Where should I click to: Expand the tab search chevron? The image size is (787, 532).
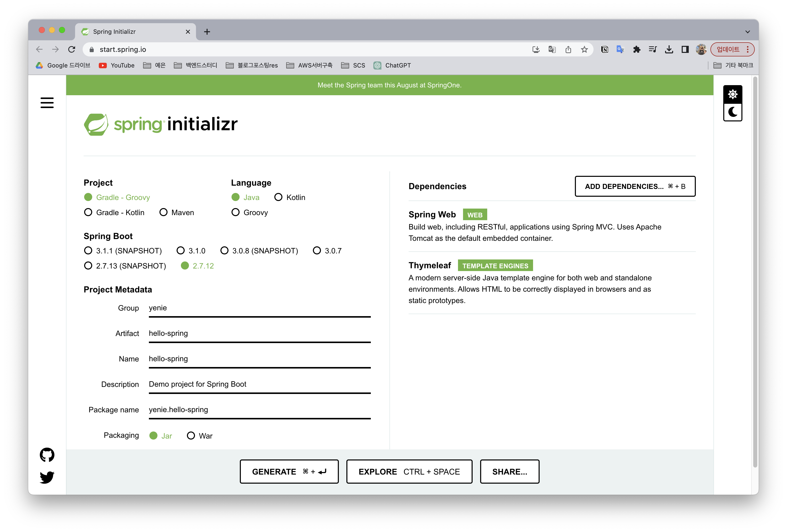[x=747, y=31]
